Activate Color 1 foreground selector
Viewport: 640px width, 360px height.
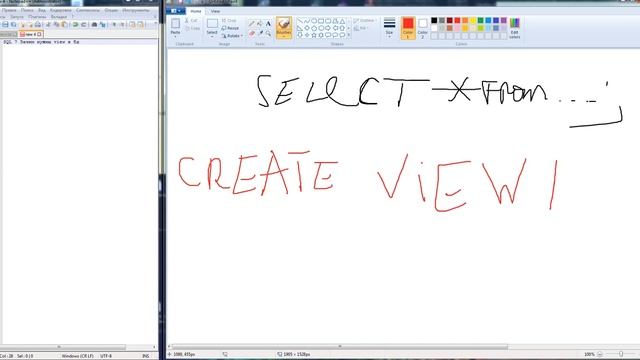[408, 28]
